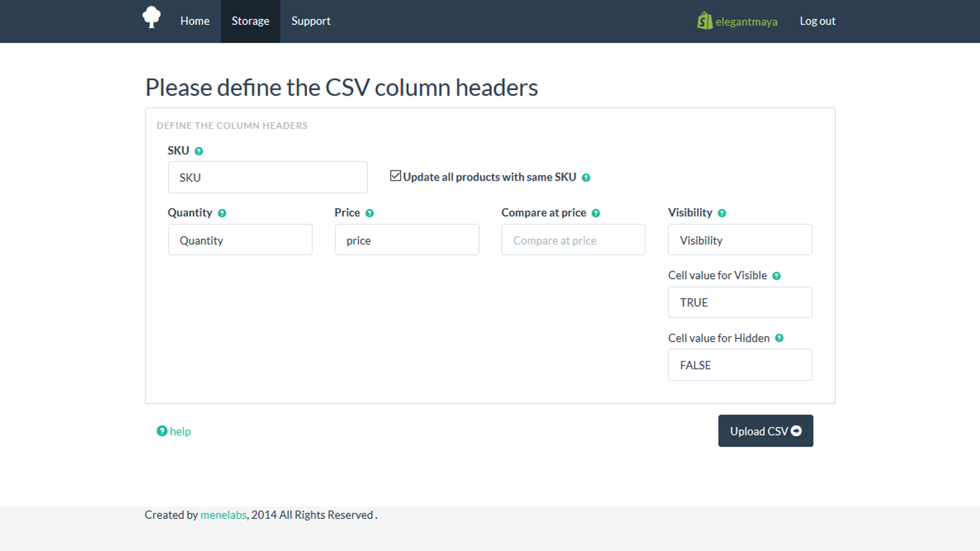This screenshot has width=980, height=551.
Task: Click the Visibility help question icon
Action: pos(722,212)
